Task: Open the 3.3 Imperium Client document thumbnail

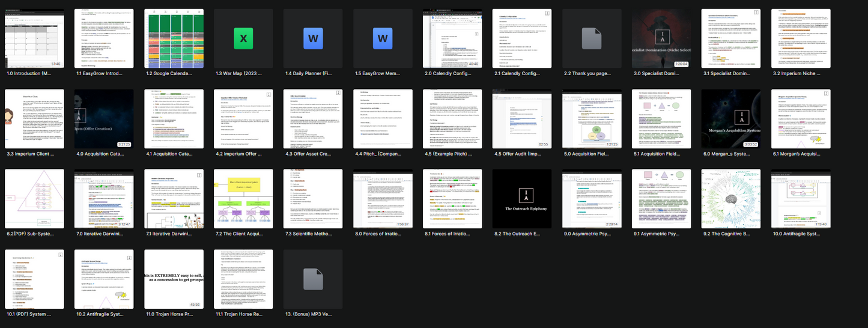Action: [x=34, y=119]
